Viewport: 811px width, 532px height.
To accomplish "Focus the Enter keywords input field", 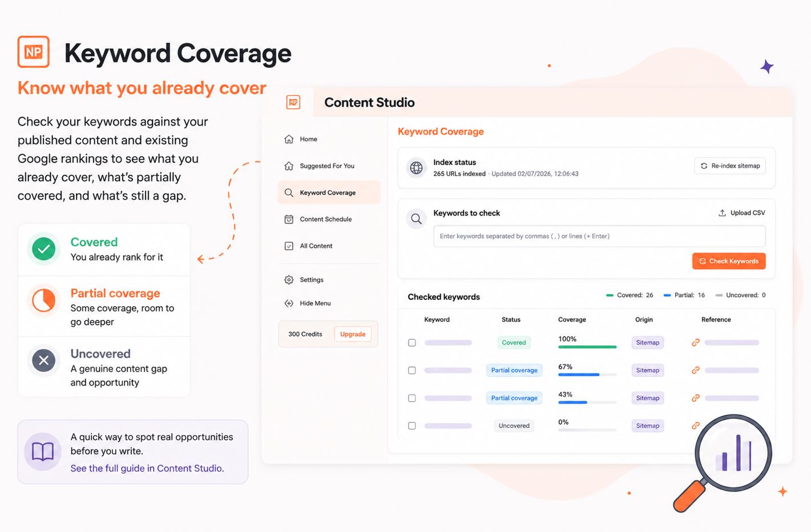I will (599, 236).
